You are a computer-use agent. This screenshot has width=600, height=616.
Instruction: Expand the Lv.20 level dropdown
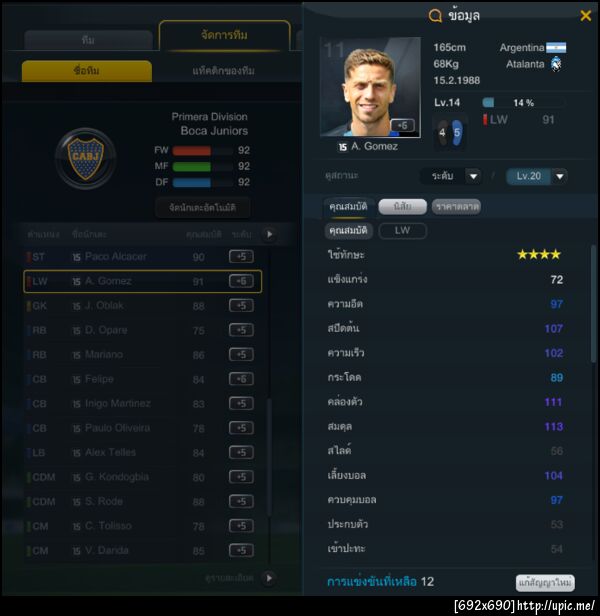point(560,176)
